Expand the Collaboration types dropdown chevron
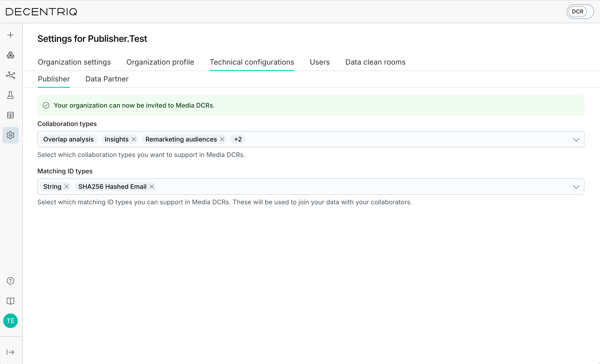This screenshot has height=364, width=600. tap(576, 139)
